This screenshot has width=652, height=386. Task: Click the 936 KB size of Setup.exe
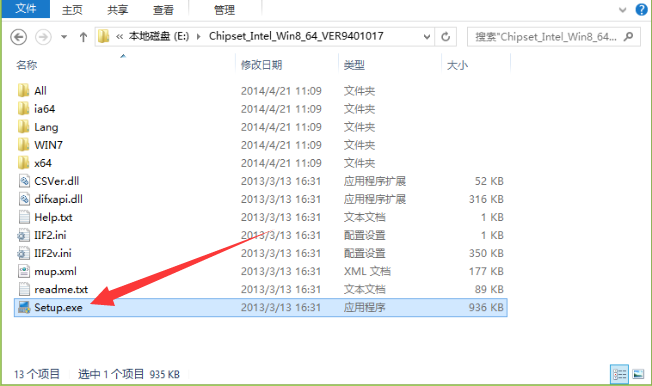[486, 307]
